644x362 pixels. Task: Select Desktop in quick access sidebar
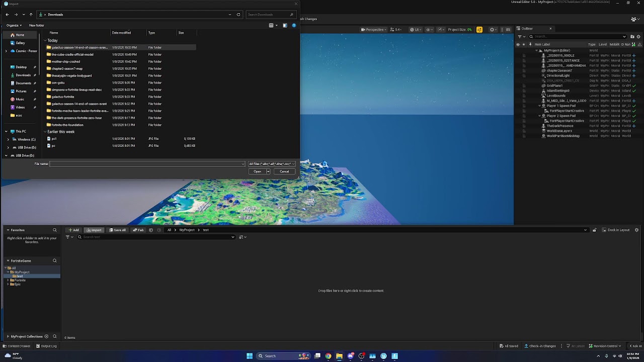[x=21, y=67]
